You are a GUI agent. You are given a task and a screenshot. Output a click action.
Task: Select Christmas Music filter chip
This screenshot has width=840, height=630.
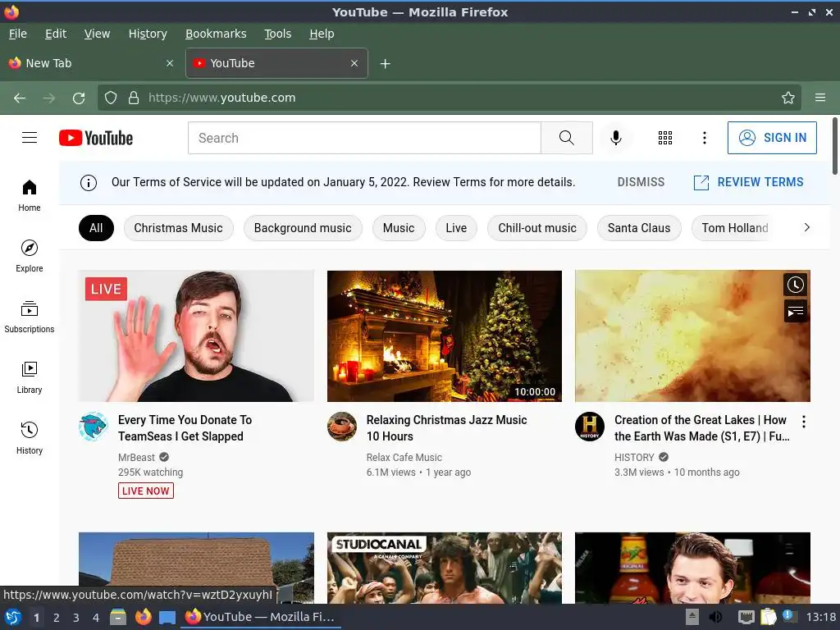[178, 228]
